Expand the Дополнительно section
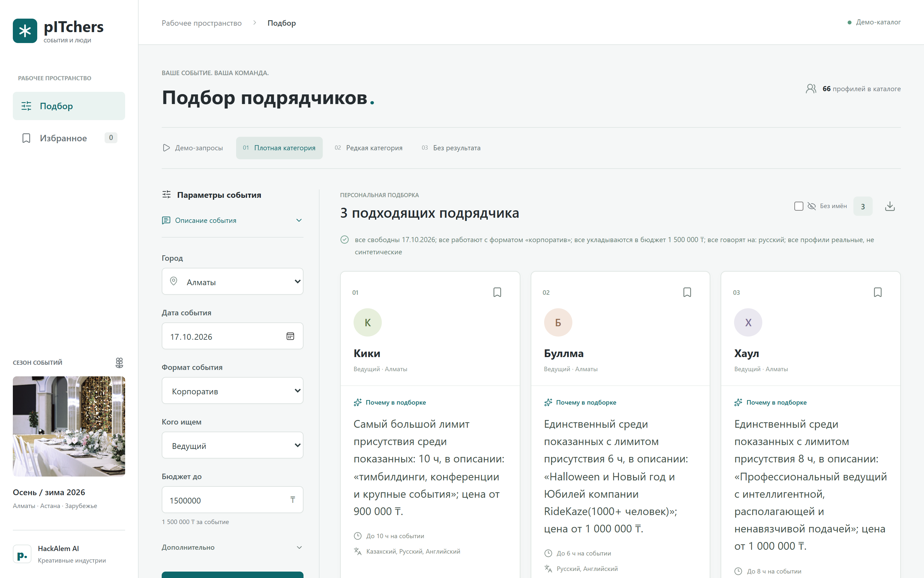 pos(232,547)
